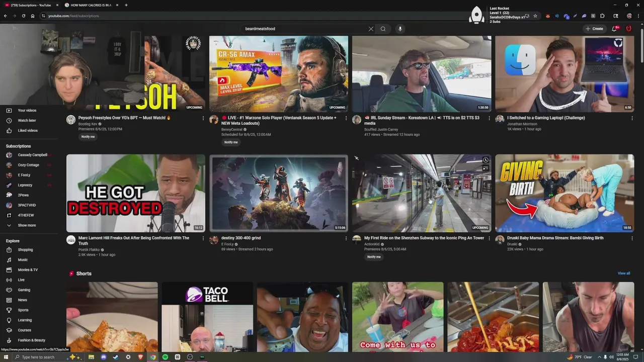Reload the page with the browser refresh icon

click(23, 16)
